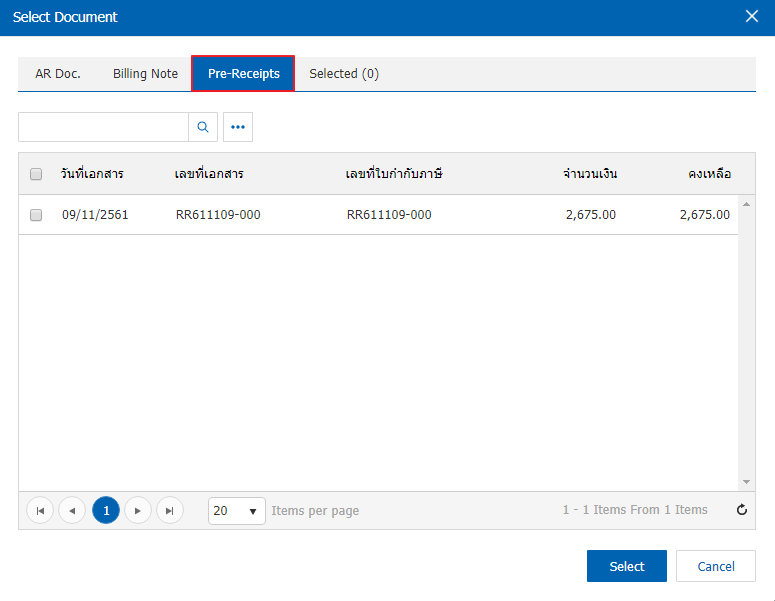Focus the document search field
775x601 pixels.
coord(104,127)
